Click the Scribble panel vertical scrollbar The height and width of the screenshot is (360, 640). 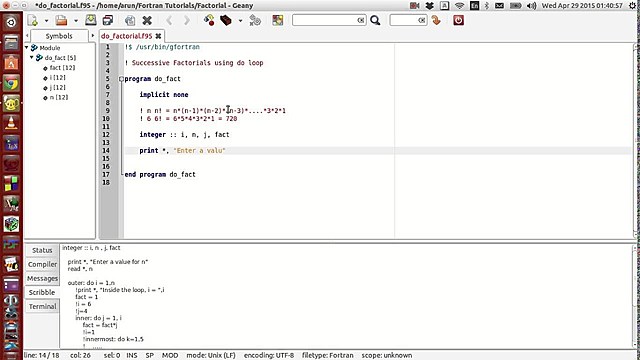tap(636, 296)
